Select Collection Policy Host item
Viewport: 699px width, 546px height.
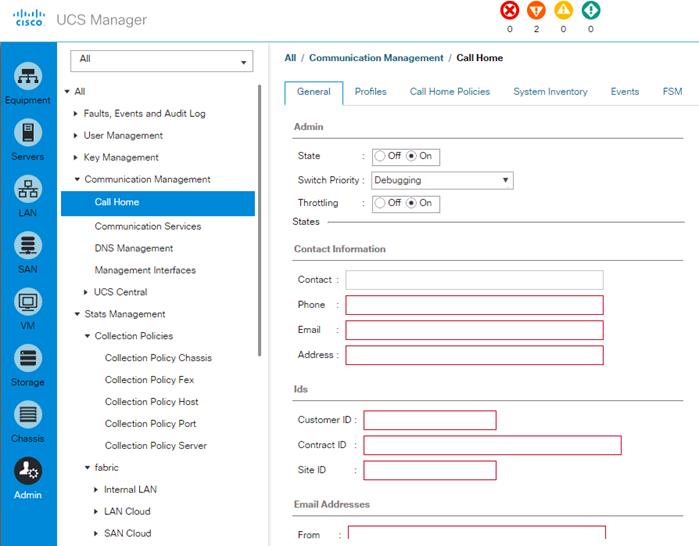tap(152, 402)
